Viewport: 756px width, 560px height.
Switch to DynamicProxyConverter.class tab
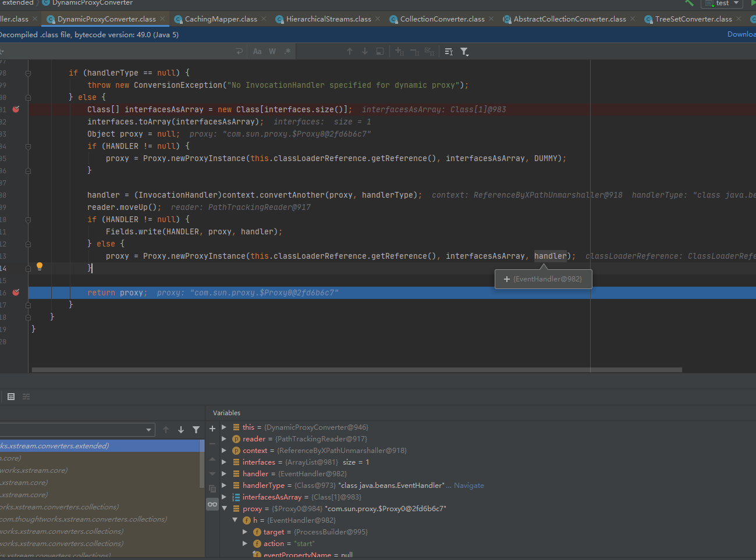[107, 19]
